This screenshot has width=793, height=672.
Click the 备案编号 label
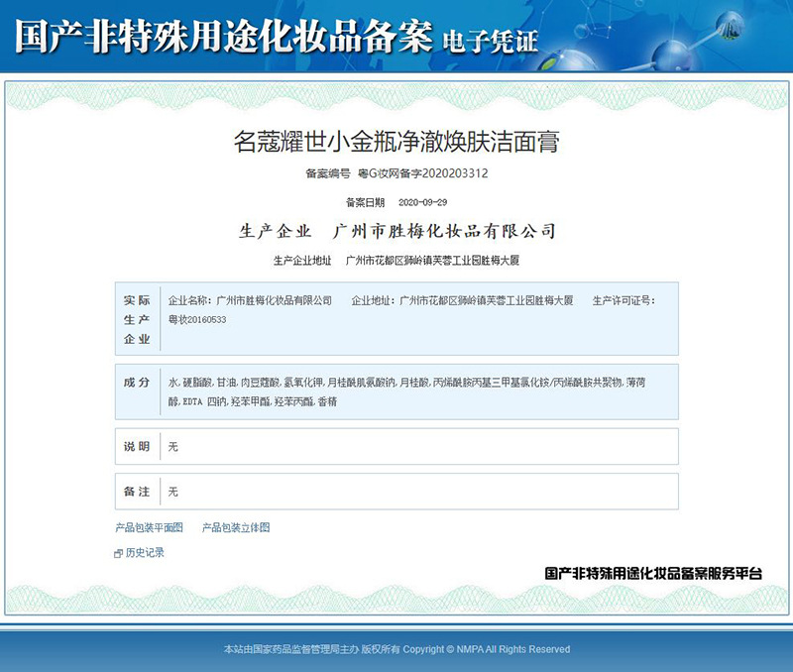[328, 173]
